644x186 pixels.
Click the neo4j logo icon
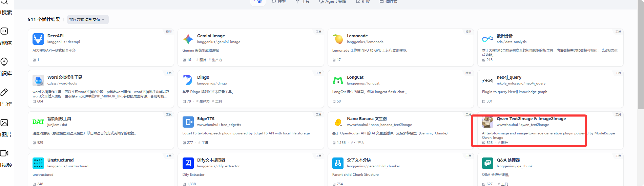tap(487, 80)
